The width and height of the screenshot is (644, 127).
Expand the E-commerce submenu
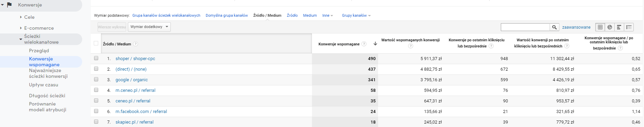tap(21, 28)
